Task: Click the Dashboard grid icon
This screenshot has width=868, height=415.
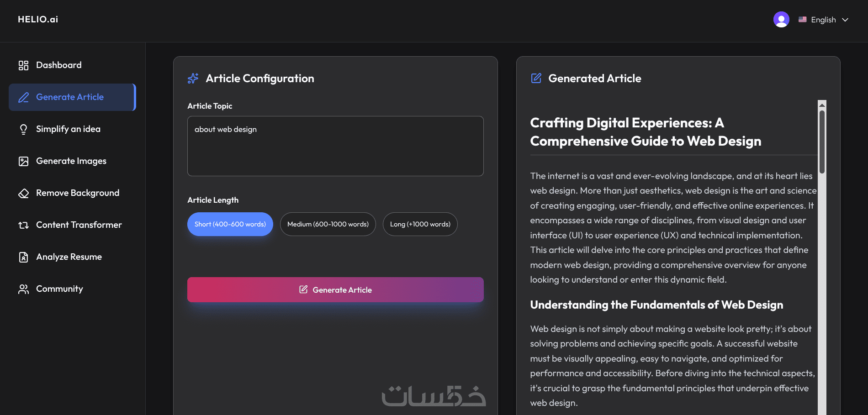Action: pyautogui.click(x=23, y=65)
